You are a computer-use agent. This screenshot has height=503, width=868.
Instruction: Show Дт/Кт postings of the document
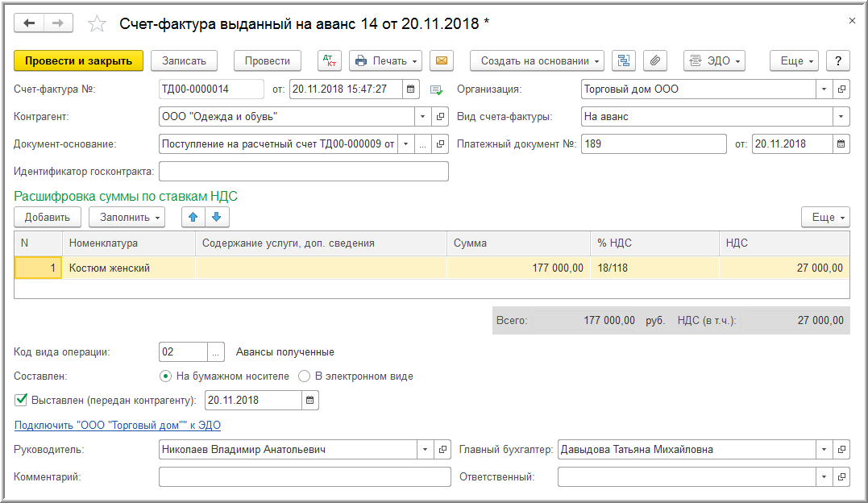pos(330,61)
